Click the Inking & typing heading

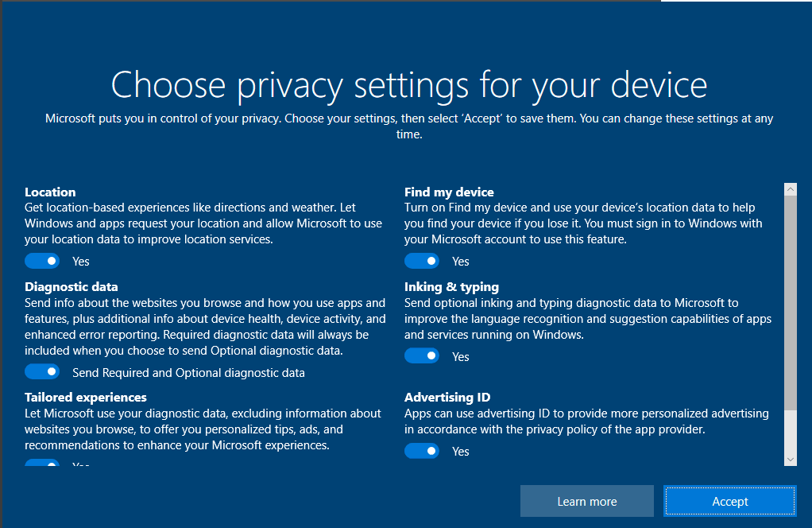click(x=451, y=286)
